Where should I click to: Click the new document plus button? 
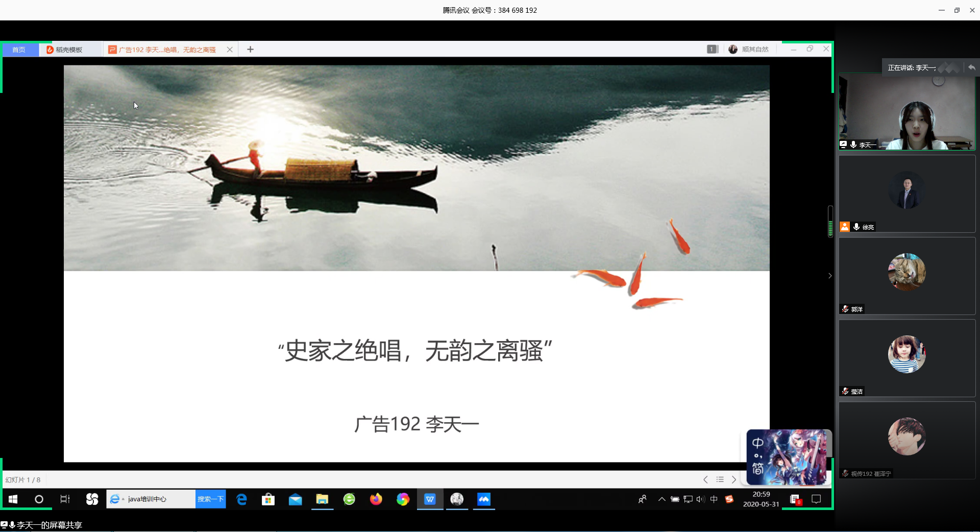[x=250, y=49]
